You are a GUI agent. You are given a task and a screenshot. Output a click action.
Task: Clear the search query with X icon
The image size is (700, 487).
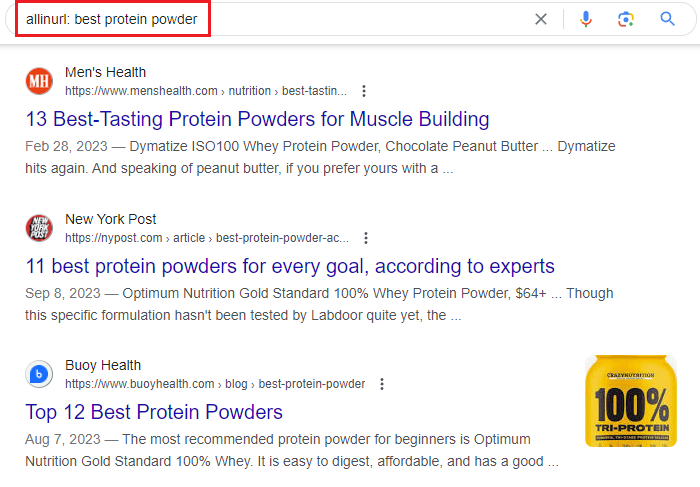541,19
